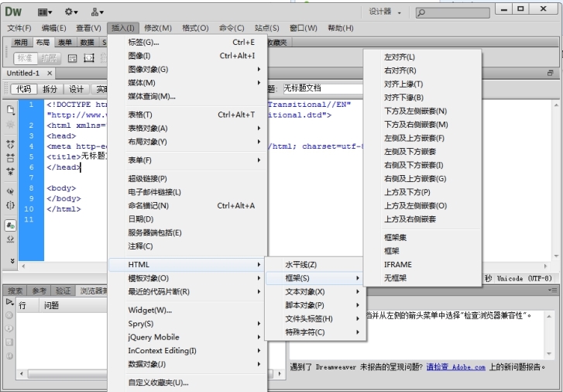Choose 左对齐(L) frame option

click(x=400, y=57)
